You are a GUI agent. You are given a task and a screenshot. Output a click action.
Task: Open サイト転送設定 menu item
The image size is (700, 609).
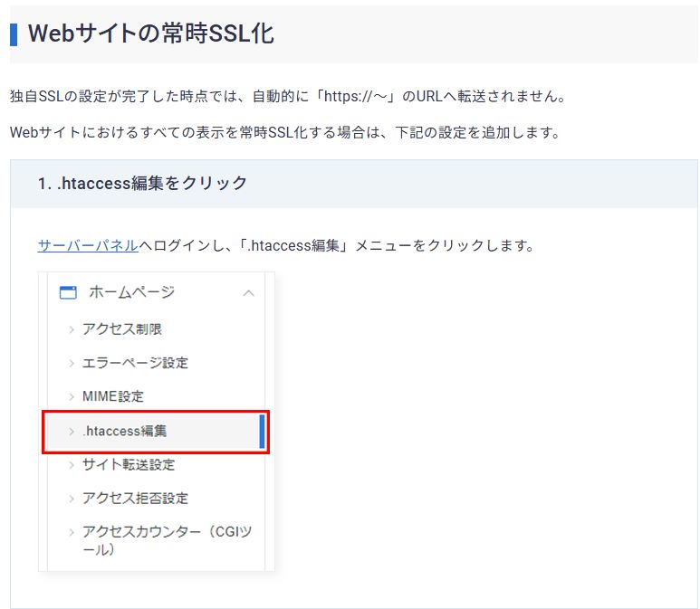[129, 465]
